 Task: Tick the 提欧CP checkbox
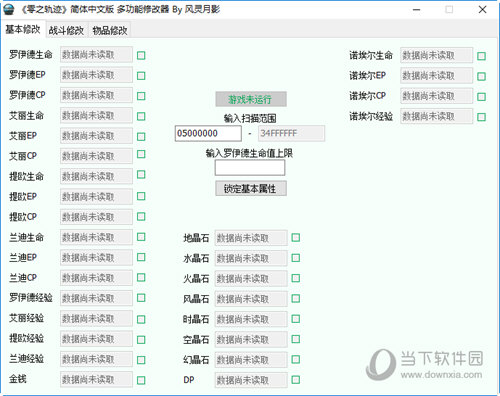click(x=141, y=216)
